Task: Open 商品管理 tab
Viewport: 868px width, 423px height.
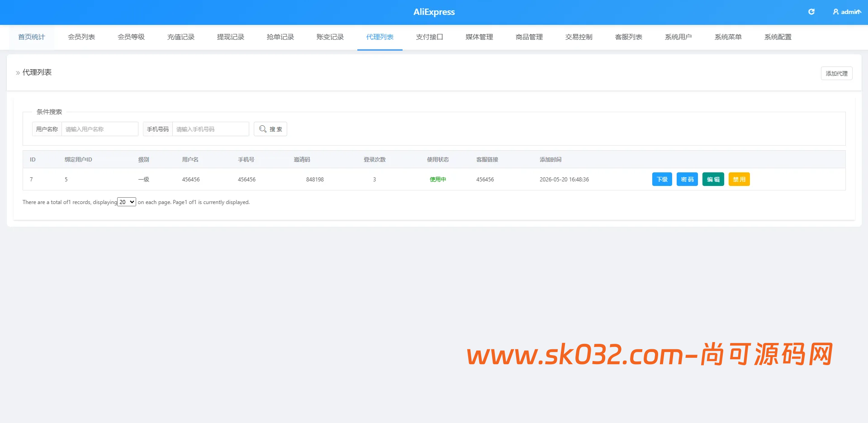Action: 529,37
